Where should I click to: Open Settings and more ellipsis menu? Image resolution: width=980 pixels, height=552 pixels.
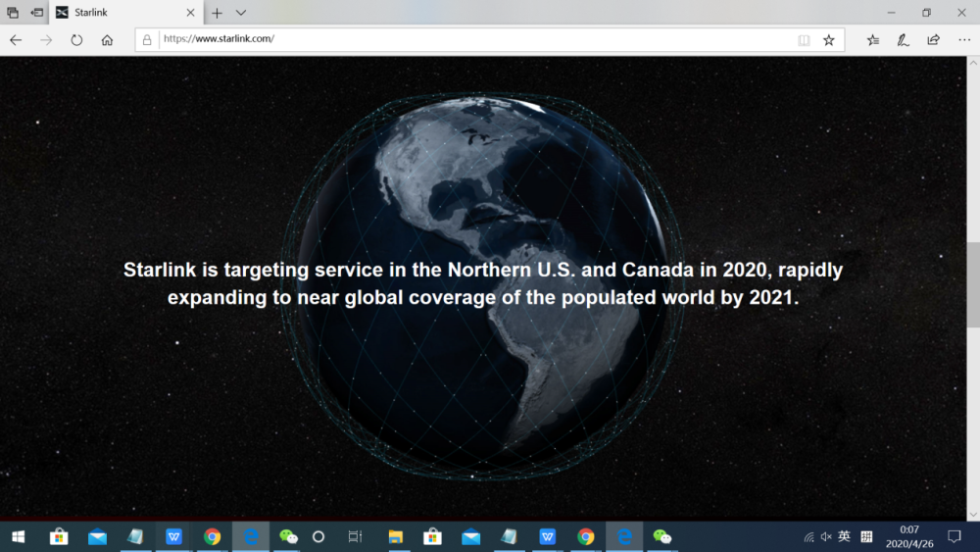(x=964, y=40)
